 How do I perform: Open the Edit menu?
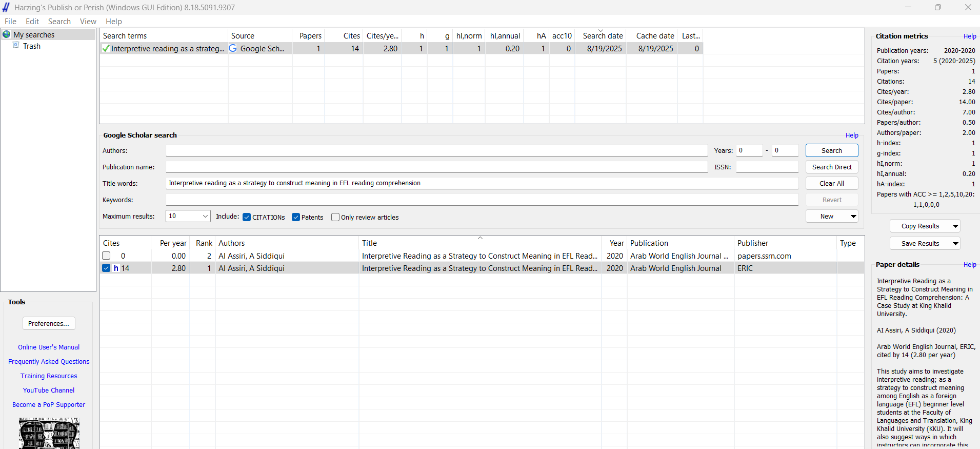pyautogui.click(x=32, y=22)
